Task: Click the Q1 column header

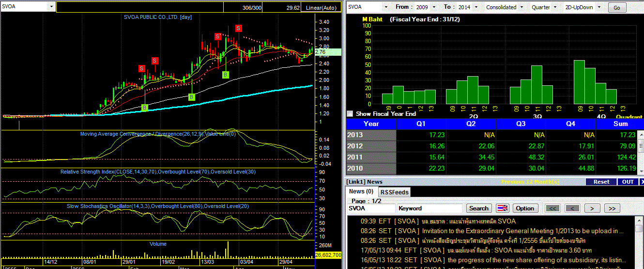Action: [x=421, y=124]
